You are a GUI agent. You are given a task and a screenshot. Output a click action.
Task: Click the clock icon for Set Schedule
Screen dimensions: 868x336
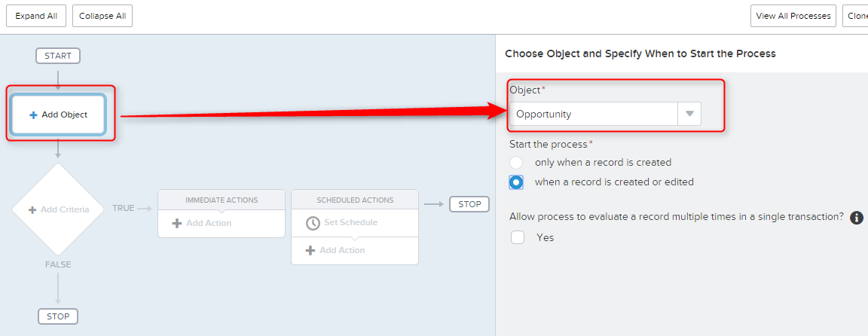(313, 222)
